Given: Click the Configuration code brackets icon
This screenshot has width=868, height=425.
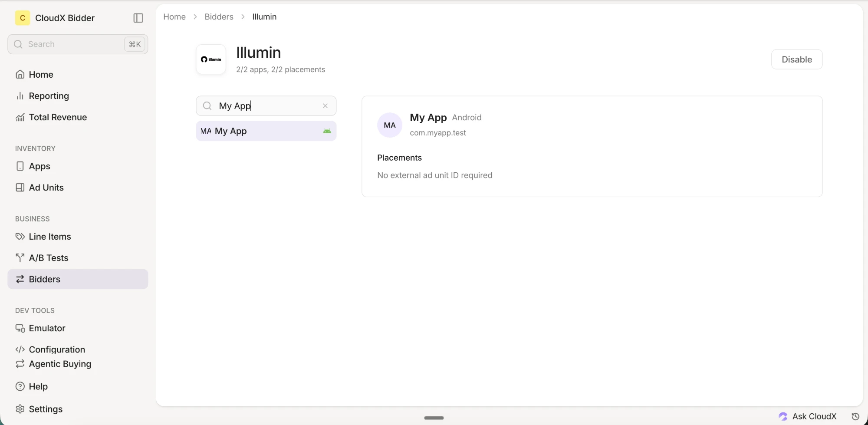Looking at the screenshot, I should coord(20,349).
